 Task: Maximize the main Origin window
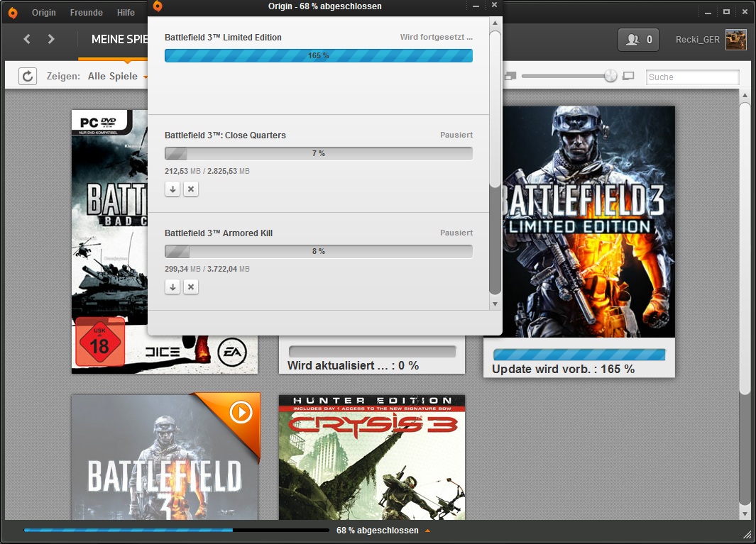pos(726,12)
